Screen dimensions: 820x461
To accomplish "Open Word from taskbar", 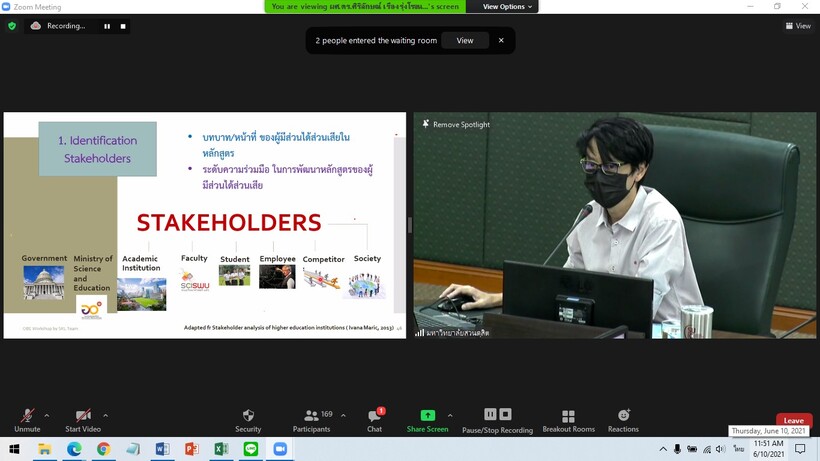I will click(x=162, y=449).
